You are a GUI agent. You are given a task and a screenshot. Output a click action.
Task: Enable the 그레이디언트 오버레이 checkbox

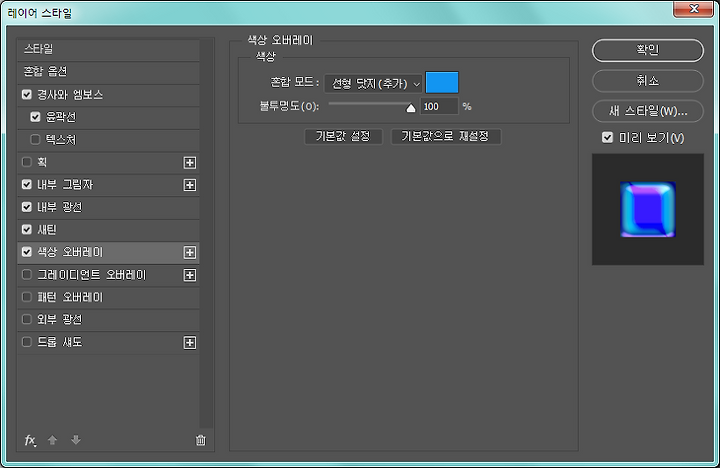pyautogui.click(x=27, y=275)
